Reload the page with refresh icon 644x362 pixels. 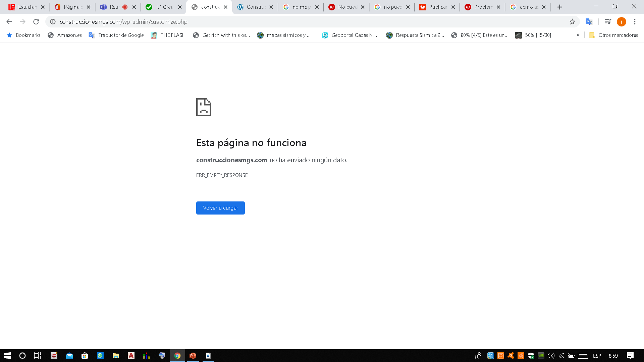pos(36,22)
